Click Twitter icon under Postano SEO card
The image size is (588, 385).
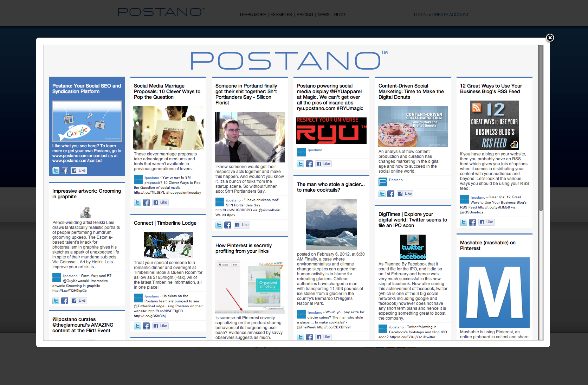[x=56, y=171]
